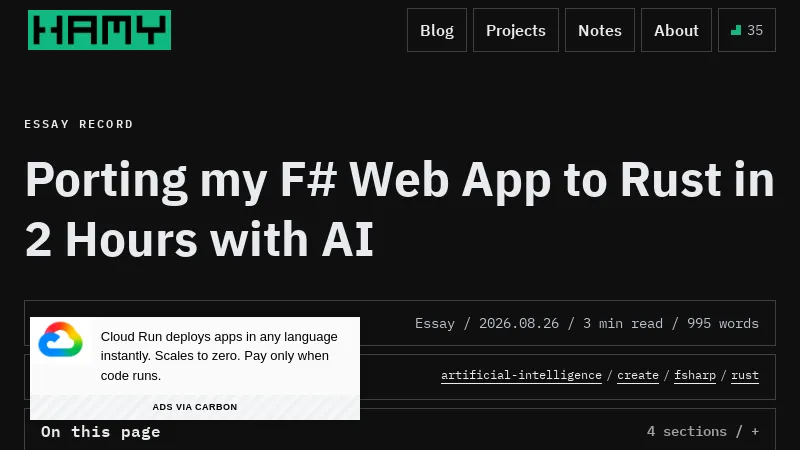Image resolution: width=800 pixels, height=450 pixels.
Task: Follow the create tag link
Action: point(638,375)
